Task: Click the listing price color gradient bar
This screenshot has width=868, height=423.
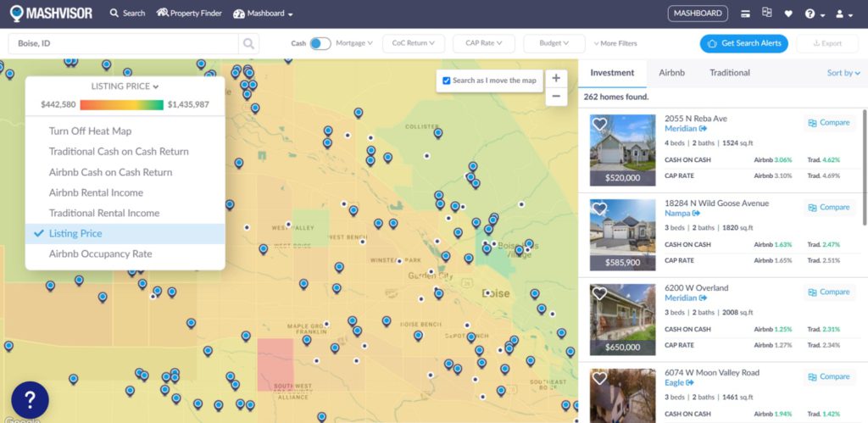Action: tap(122, 104)
